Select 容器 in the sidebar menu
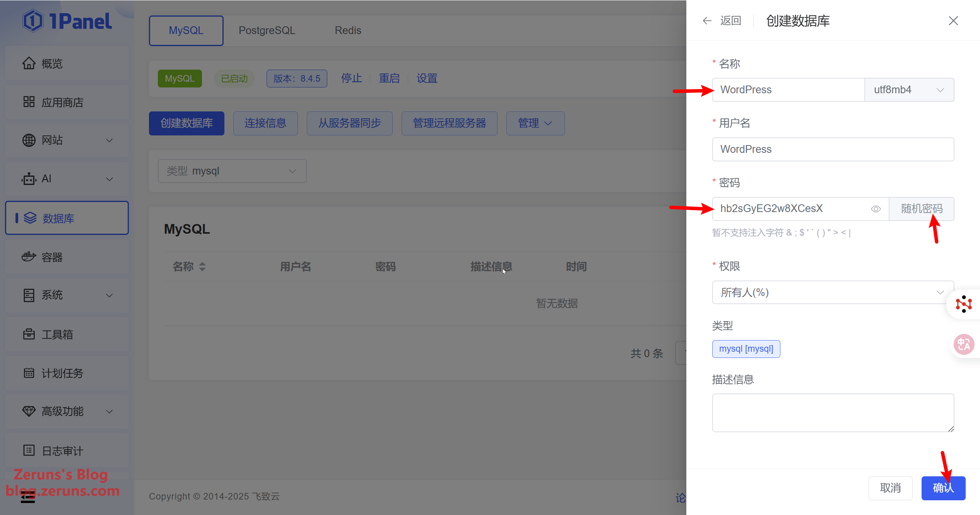Image resolution: width=980 pixels, height=515 pixels. (67, 257)
